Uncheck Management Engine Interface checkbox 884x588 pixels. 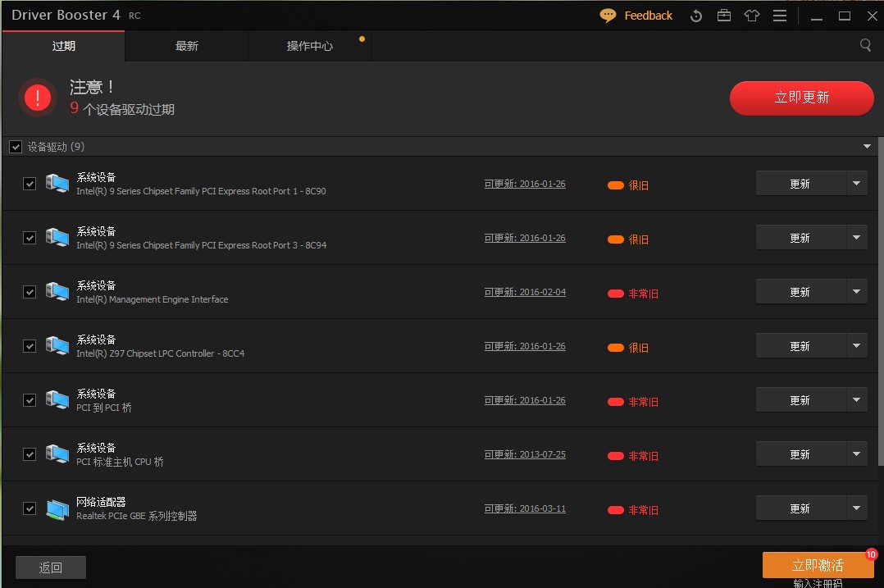point(30,292)
